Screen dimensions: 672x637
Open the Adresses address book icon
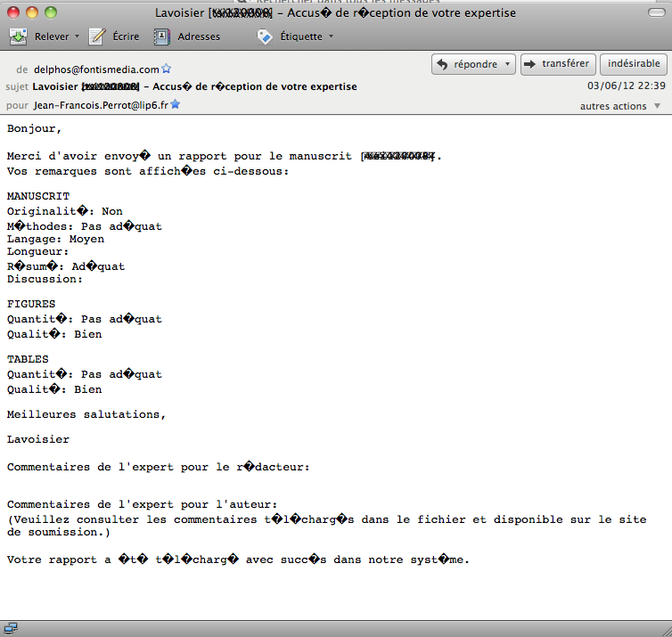(161, 37)
